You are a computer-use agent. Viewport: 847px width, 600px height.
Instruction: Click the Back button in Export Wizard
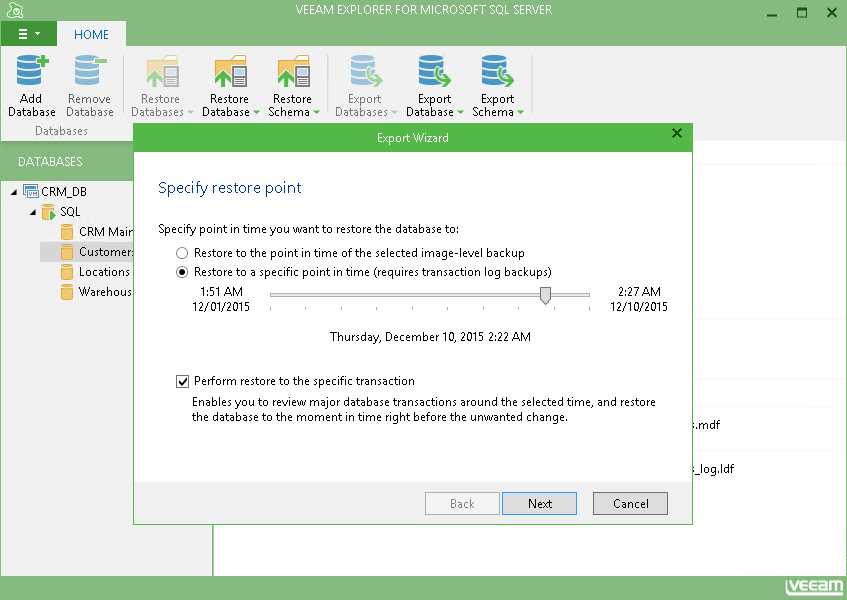point(462,503)
